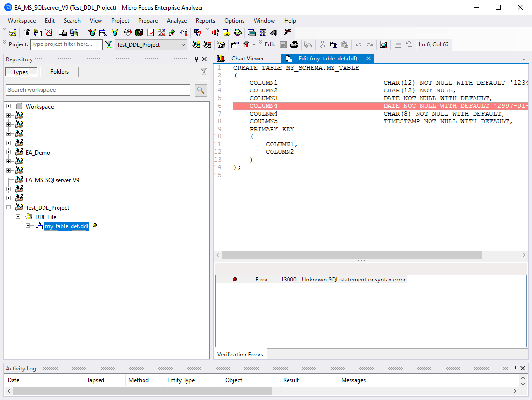The height and width of the screenshot is (400, 532).
Task: Click in the Search workspace input field
Action: (x=97, y=90)
